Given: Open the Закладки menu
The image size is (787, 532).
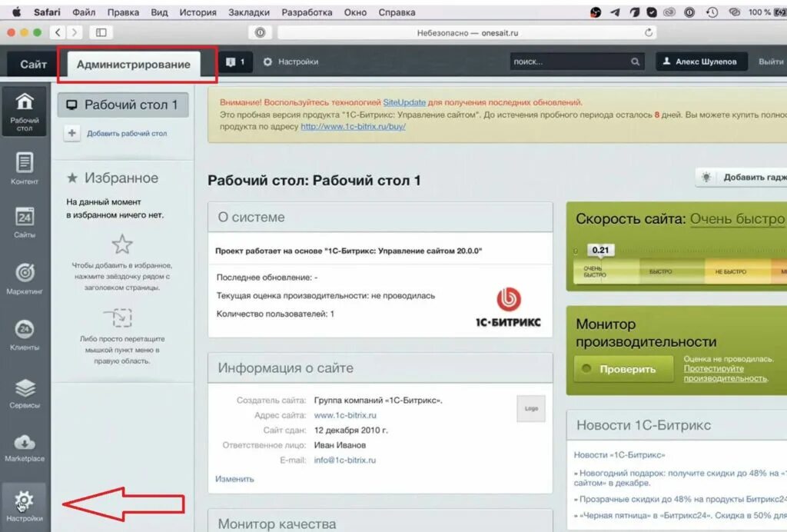Looking at the screenshot, I should [249, 12].
